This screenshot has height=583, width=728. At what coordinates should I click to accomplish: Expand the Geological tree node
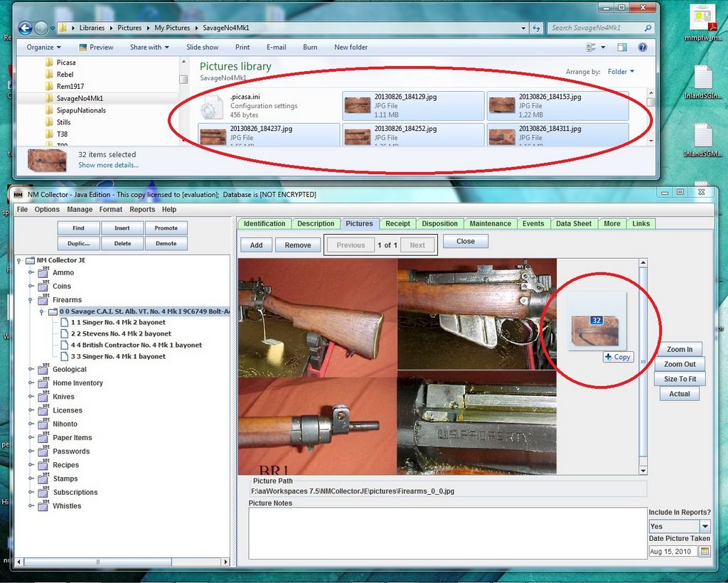31,370
